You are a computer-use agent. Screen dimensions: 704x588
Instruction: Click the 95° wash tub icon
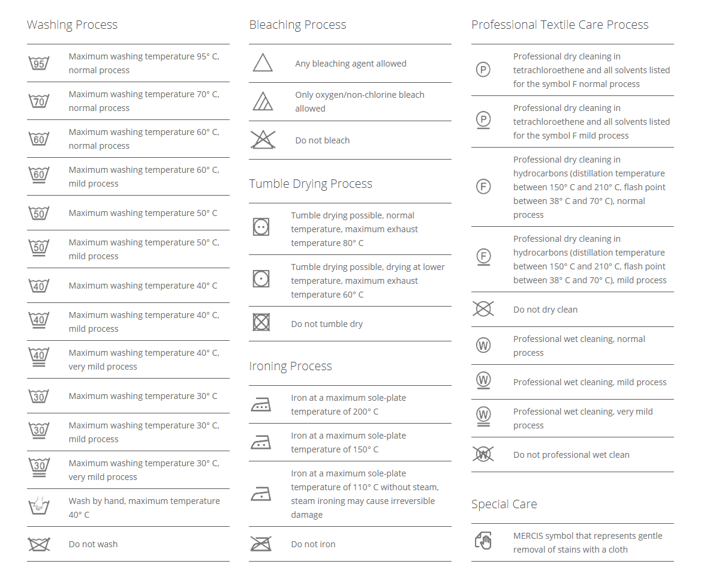(x=39, y=63)
